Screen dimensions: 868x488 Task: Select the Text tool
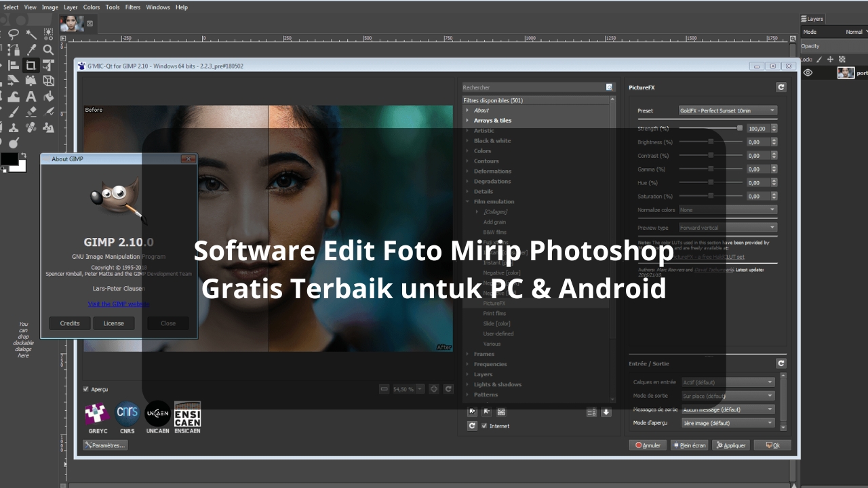[x=31, y=96]
